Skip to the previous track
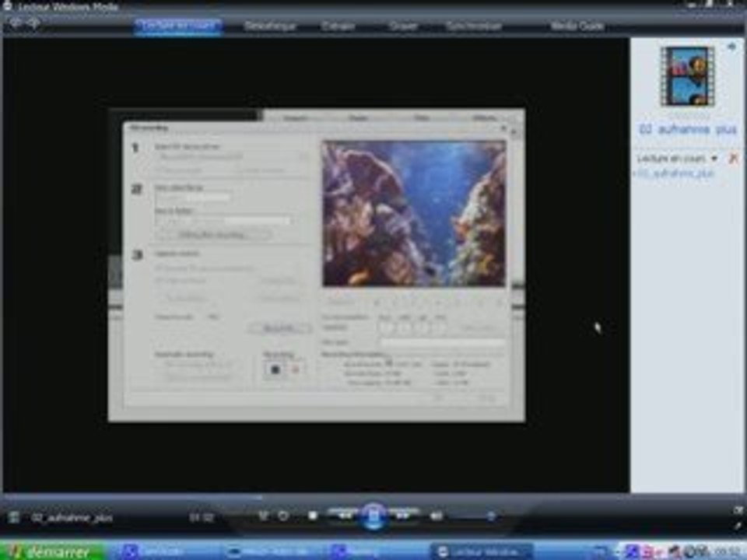The height and width of the screenshot is (560, 747). pyautogui.click(x=344, y=515)
